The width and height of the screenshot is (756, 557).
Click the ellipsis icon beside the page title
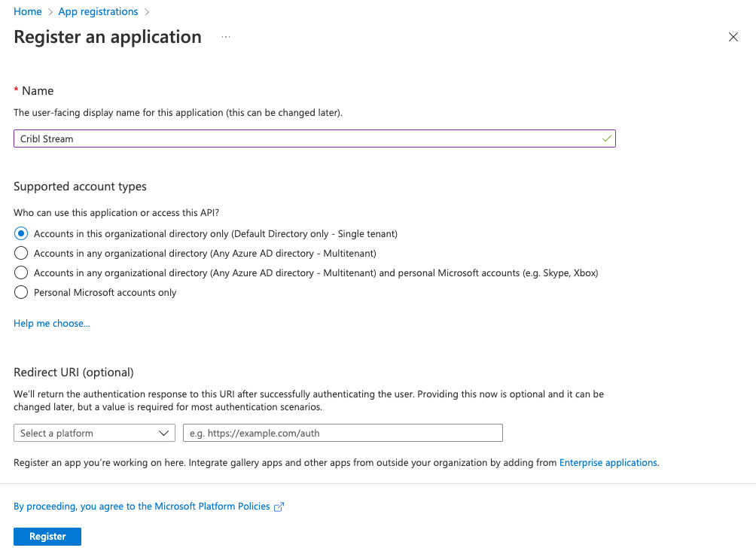click(224, 36)
